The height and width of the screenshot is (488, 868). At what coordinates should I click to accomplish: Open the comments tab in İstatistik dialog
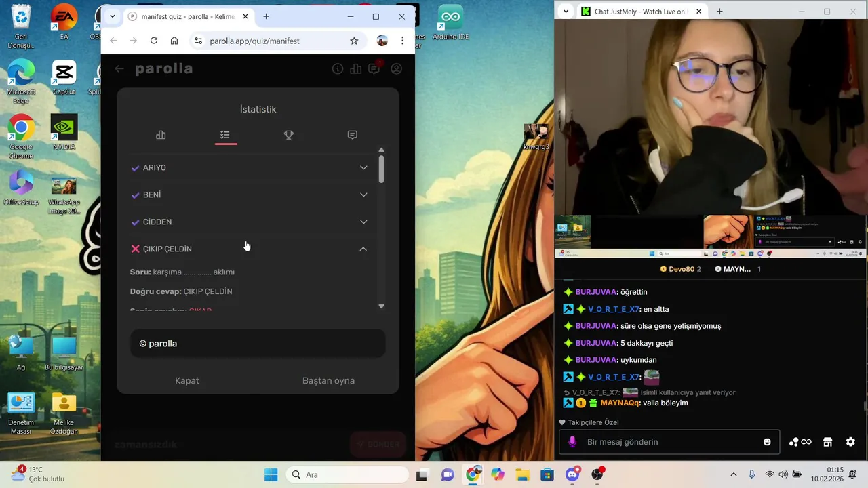353,135
